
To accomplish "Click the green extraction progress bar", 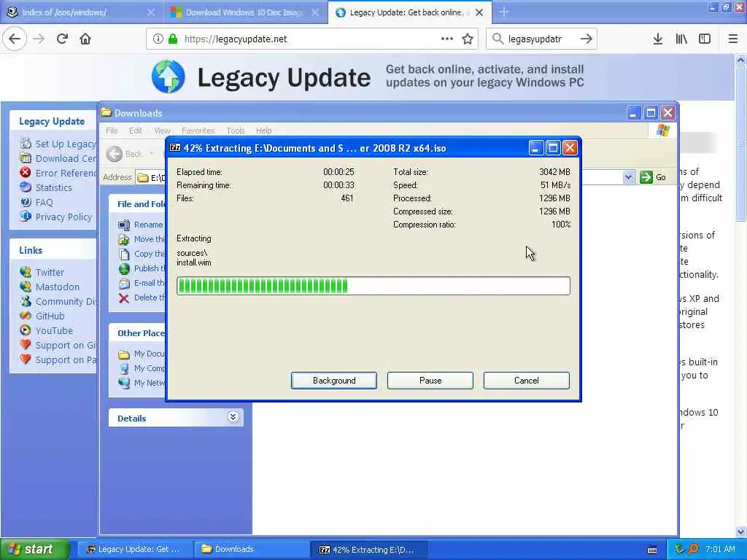I will pos(373,286).
